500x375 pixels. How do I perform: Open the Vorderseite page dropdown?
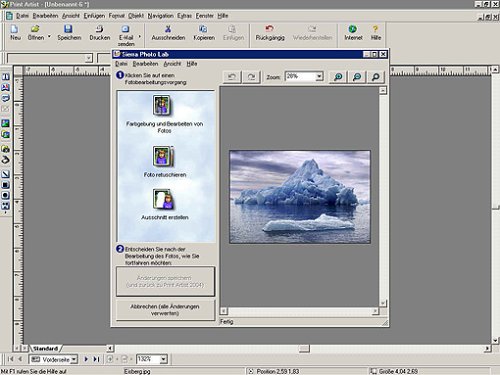(x=74, y=359)
